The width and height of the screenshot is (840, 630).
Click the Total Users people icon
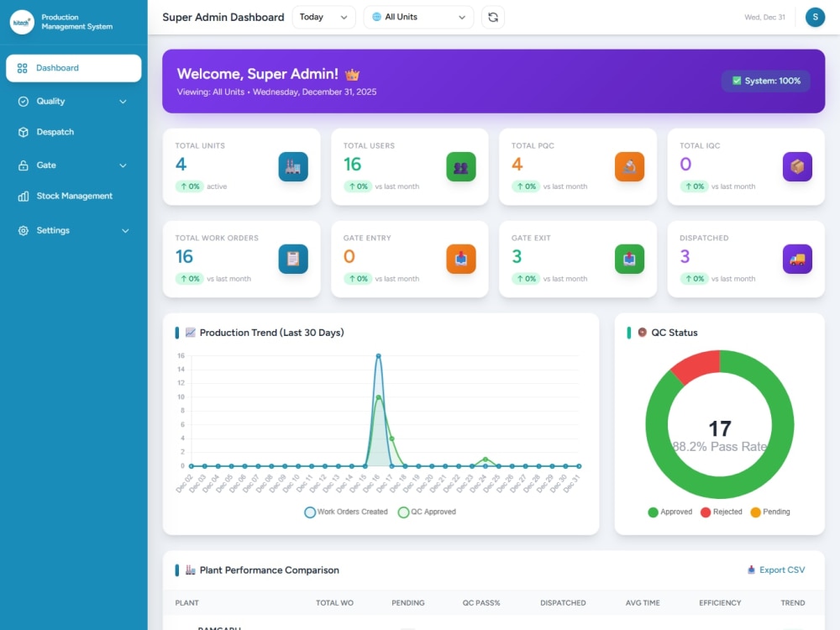click(x=460, y=166)
